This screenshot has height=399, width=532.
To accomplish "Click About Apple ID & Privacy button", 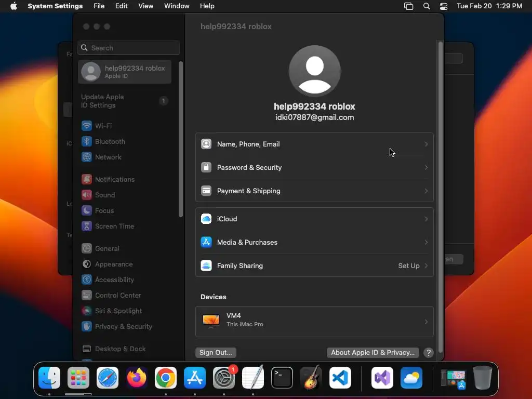I will (x=373, y=353).
